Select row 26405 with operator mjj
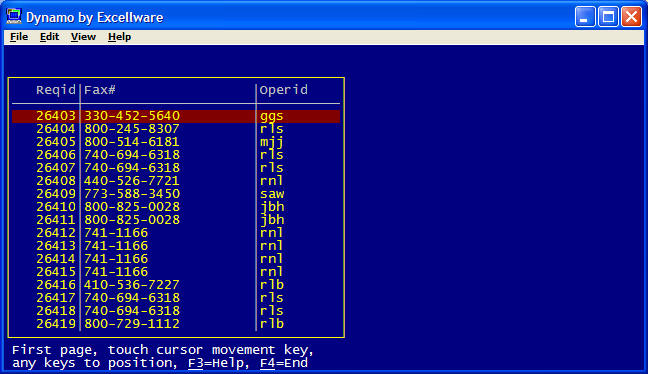The height and width of the screenshot is (374, 648). (x=176, y=142)
